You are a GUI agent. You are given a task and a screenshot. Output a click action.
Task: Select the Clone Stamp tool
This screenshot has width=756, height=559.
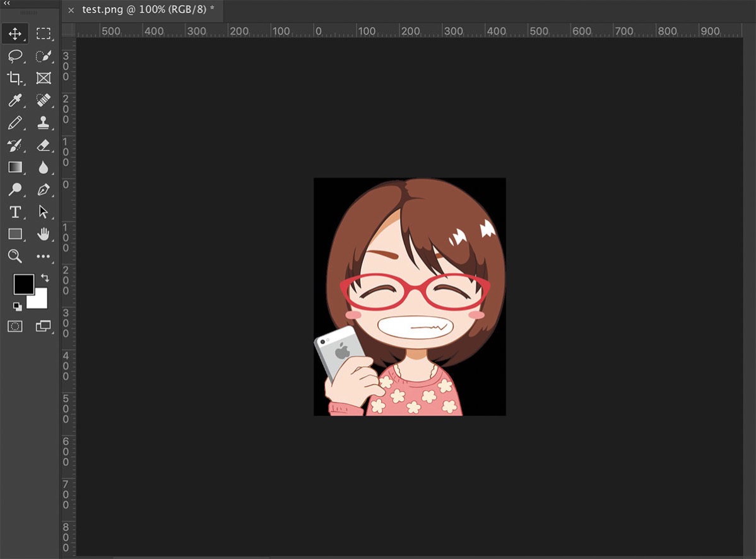[x=44, y=122]
